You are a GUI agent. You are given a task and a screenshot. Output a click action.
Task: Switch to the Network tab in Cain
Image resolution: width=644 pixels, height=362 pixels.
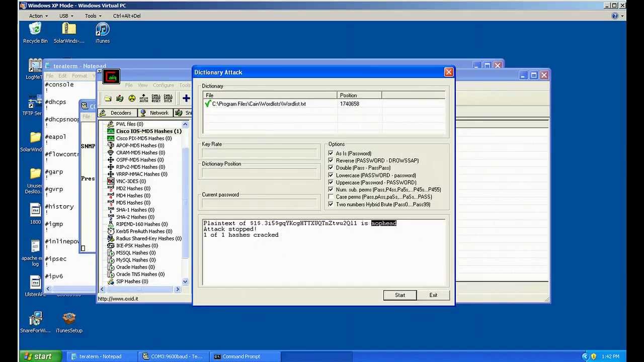tap(154, 113)
